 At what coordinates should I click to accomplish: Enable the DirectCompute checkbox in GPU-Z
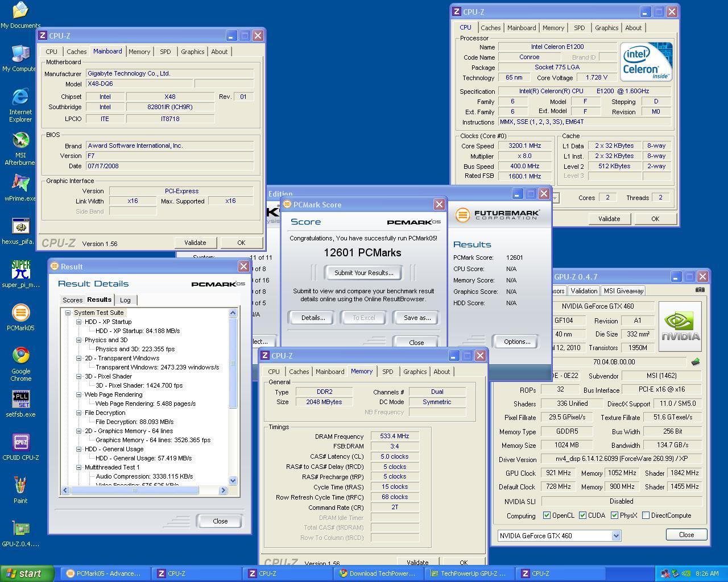(646, 516)
